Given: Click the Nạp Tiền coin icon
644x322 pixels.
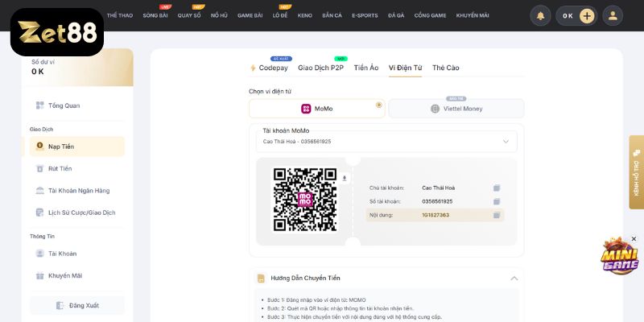Looking at the screenshot, I should (x=39, y=147).
